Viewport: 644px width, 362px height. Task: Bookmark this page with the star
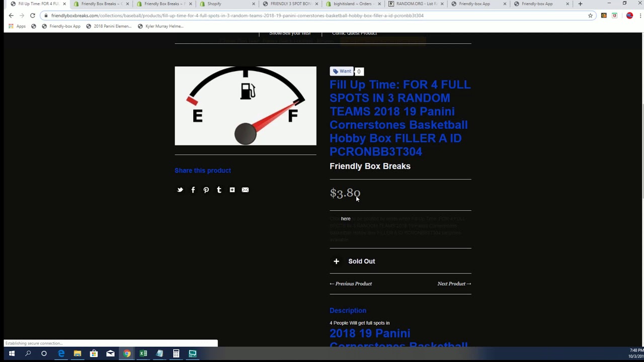[590, 16]
